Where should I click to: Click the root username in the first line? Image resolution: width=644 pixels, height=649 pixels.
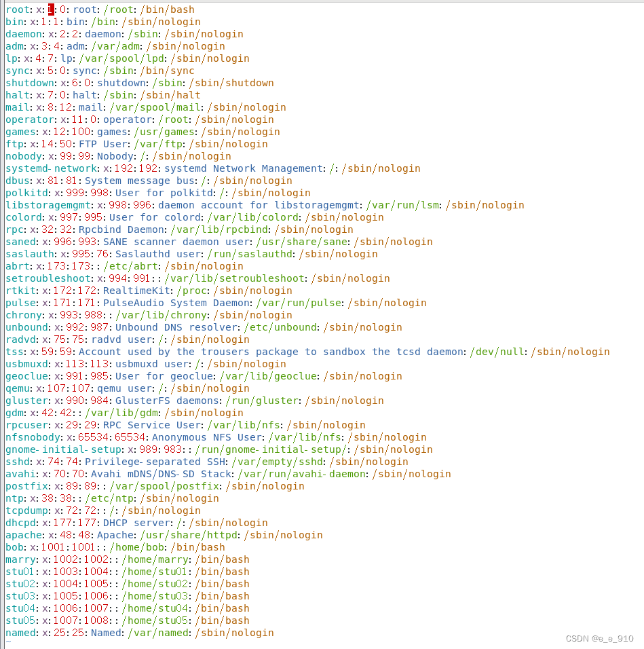coord(18,10)
